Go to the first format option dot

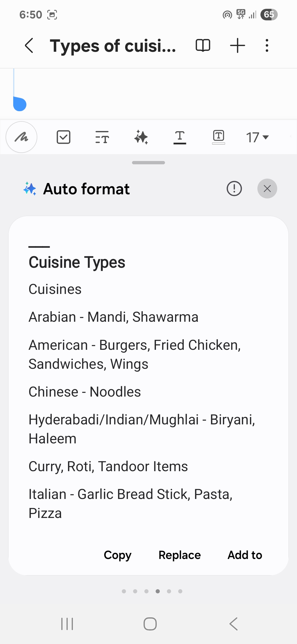pos(124,591)
